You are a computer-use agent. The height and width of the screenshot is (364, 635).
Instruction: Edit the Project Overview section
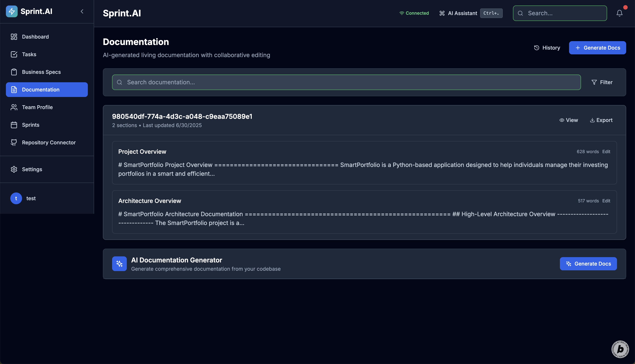(606, 152)
